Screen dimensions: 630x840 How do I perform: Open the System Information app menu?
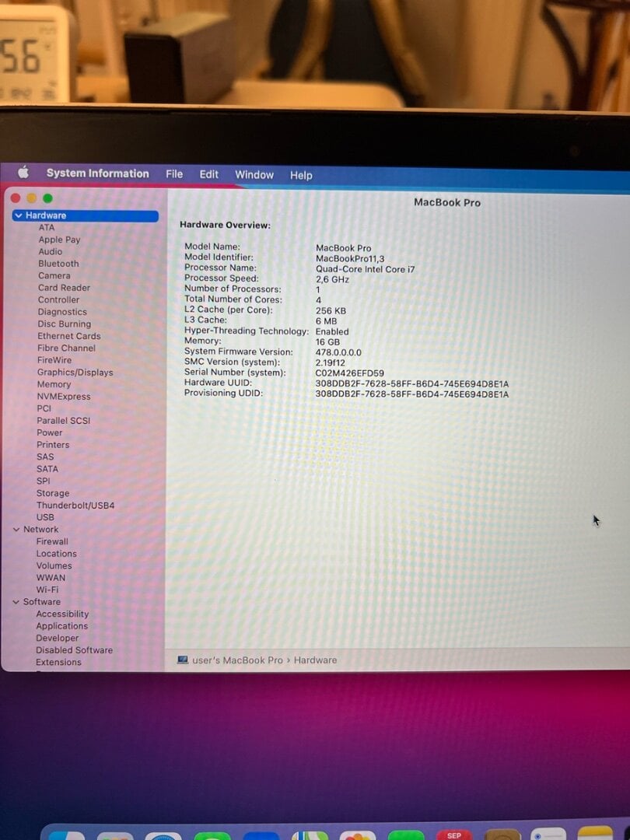click(x=97, y=173)
